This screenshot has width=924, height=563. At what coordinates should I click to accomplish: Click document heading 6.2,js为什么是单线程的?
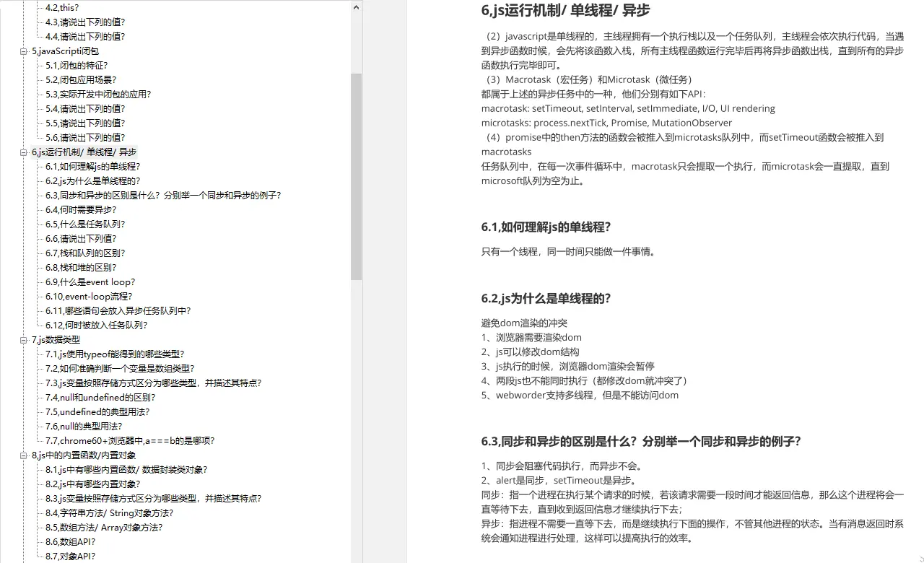[546, 299]
